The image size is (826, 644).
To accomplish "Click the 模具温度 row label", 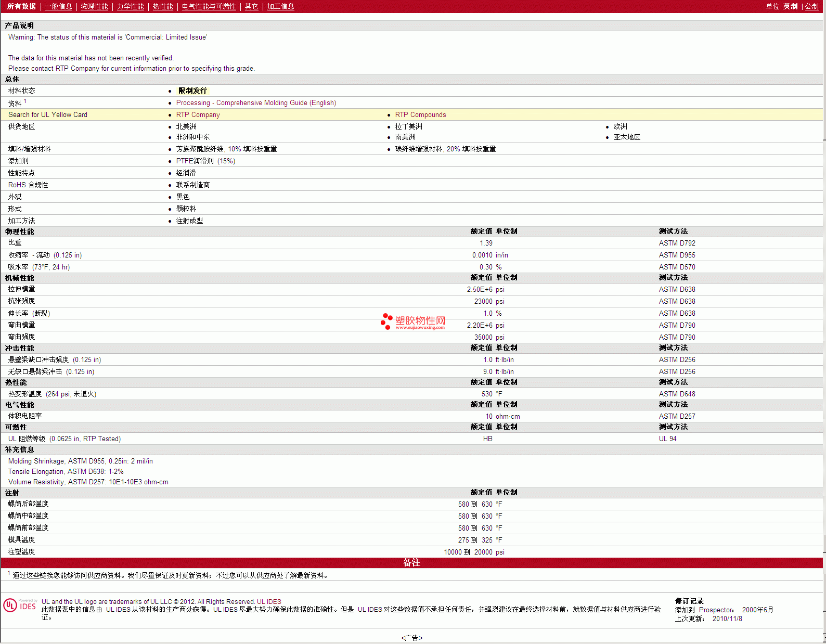I will click(21, 539).
